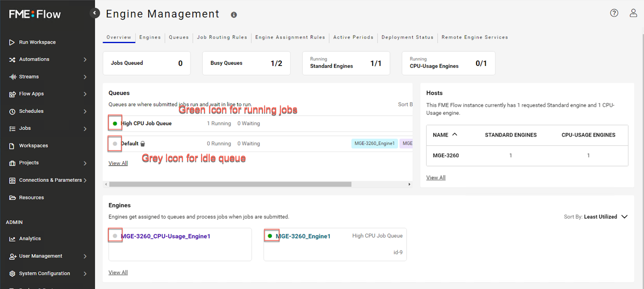Click the left scroll arrow of Queues panel
Viewport: 644px width, 289px height.
coord(106,184)
